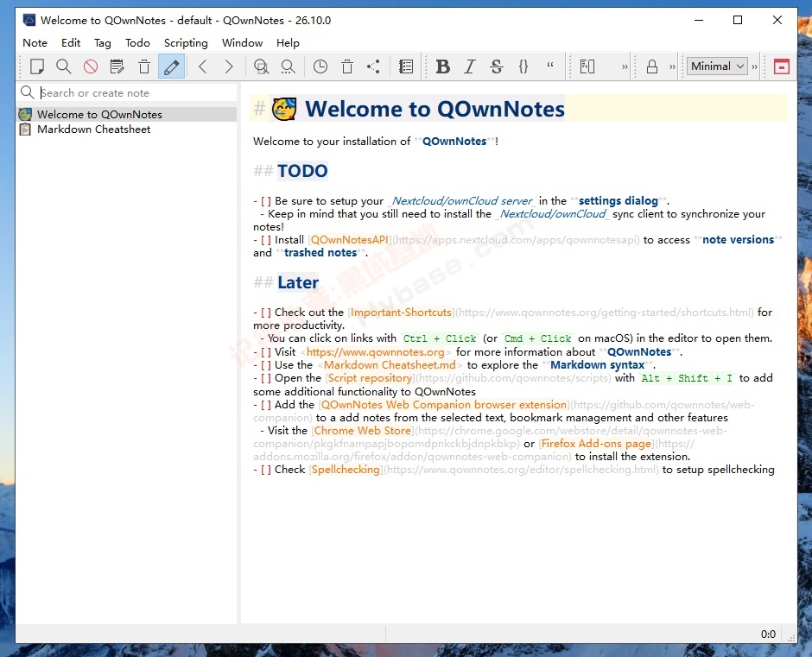Expand overflow chevron after the Minimal dropdown
Image resolution: width=812 pixels, height=657 pixels.
[754, 66]
